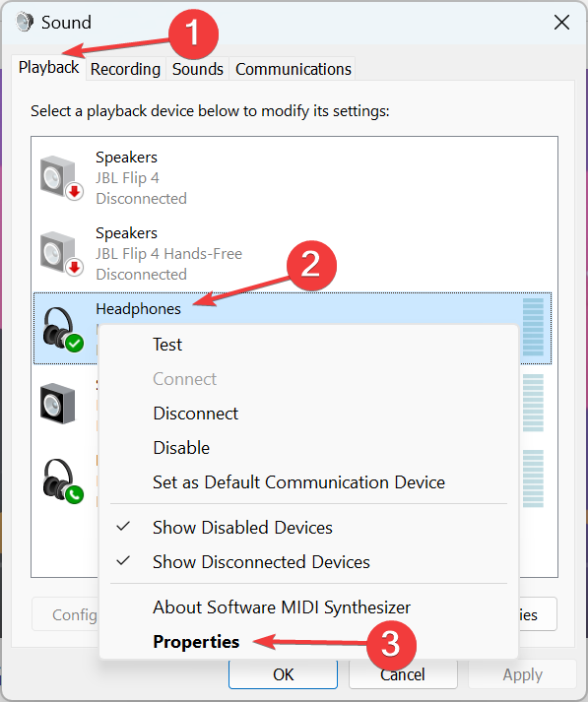Open the Communications tab
This screenshot has width=588, height=702.
point(294,69)
